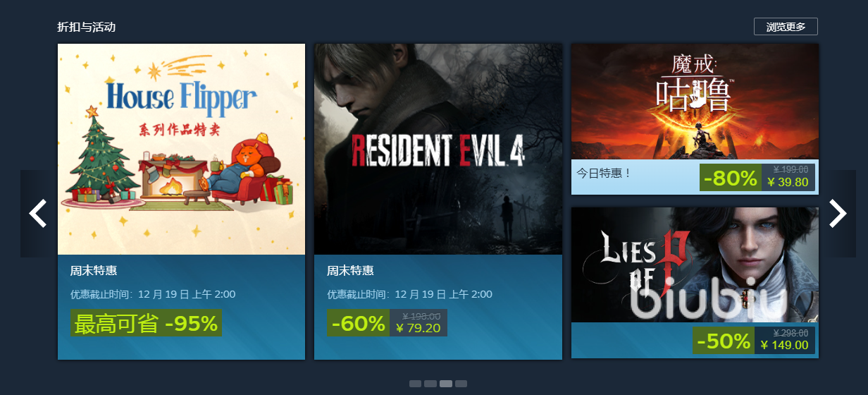Select the highlighted third carousel dot
868x395 pixels.
[446, 384]
